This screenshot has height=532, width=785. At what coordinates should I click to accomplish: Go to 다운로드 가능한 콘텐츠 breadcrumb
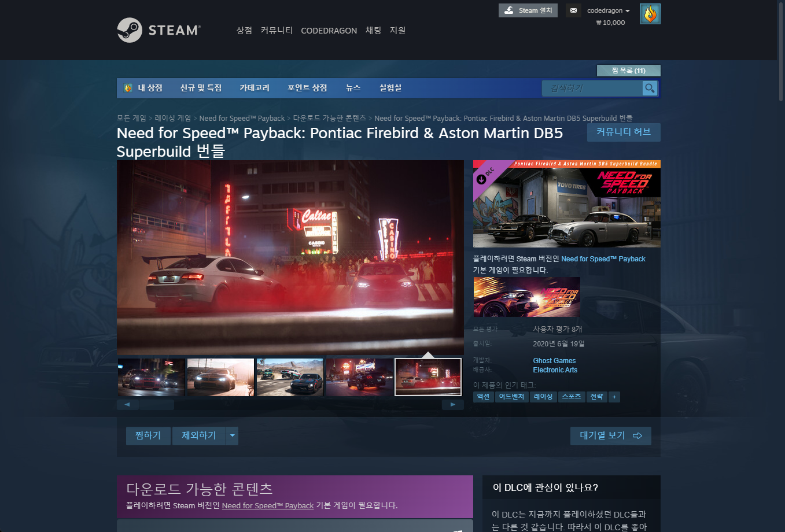[x=330, y=118]
